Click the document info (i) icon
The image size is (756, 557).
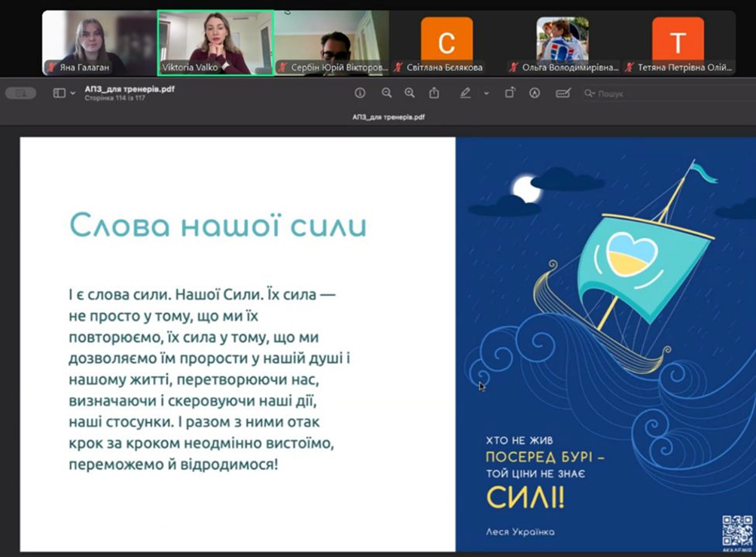[360, 93]
